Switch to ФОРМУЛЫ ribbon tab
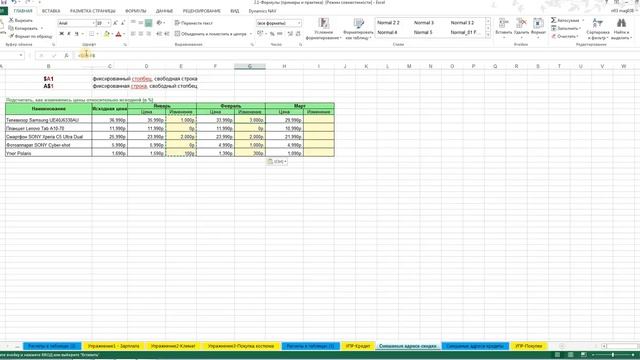The image size is (640, 360). [x=136, y=11]
